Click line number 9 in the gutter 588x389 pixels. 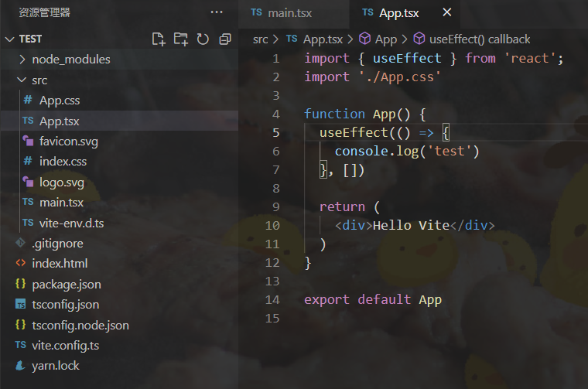tap(276, 206)
